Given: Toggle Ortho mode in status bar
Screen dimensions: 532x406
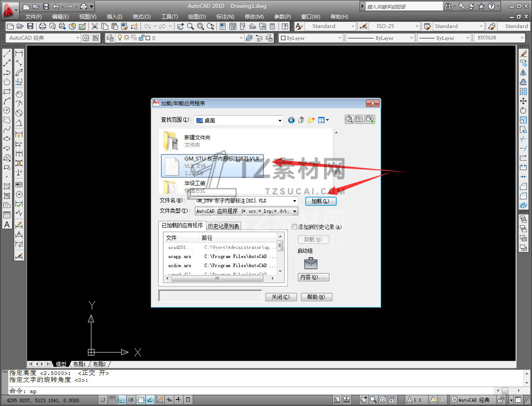Looking at the screenshot, I should coord(122,400).
